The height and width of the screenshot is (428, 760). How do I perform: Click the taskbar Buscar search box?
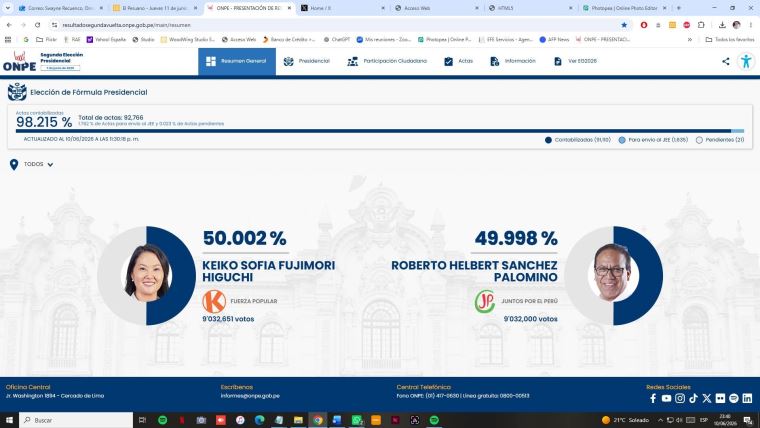click(76, 420)
